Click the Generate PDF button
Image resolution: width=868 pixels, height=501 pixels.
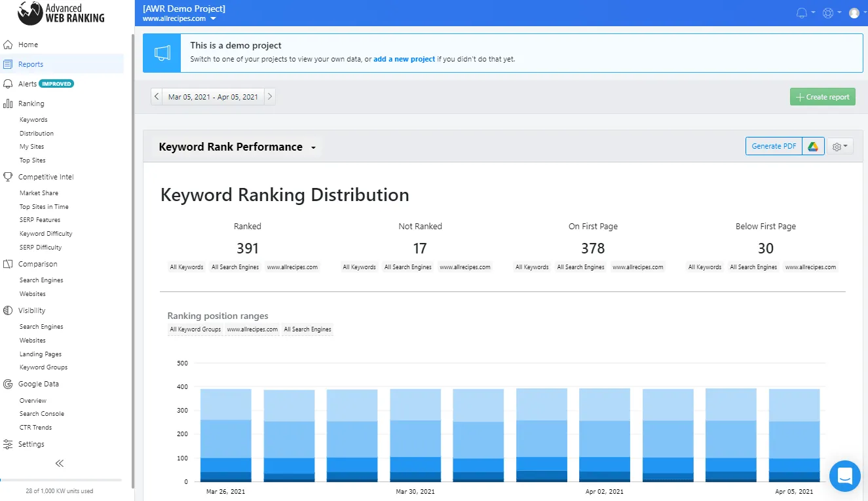click(x=774, y=146)
